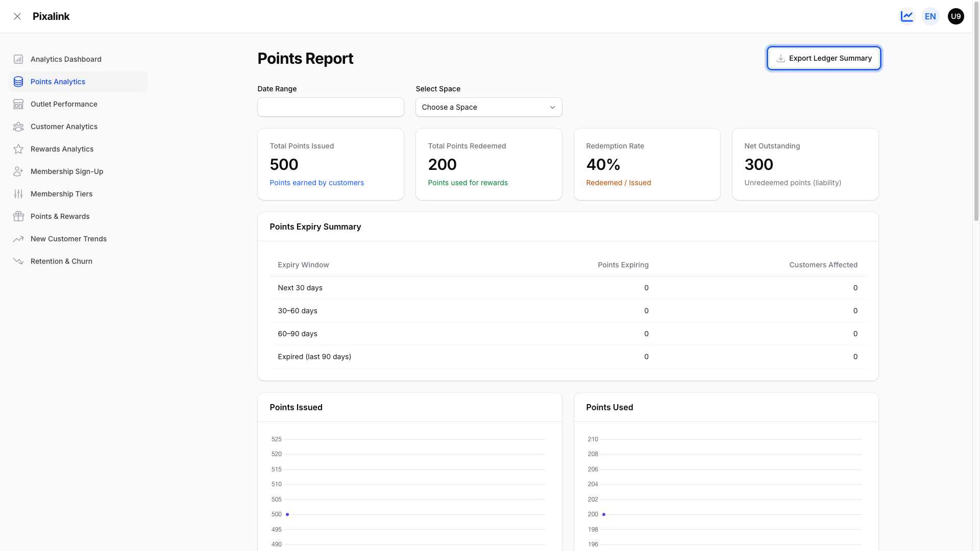The image size is (980, 551).
Task: Select the '30–60 days' row
Action: tap(568, 311)
